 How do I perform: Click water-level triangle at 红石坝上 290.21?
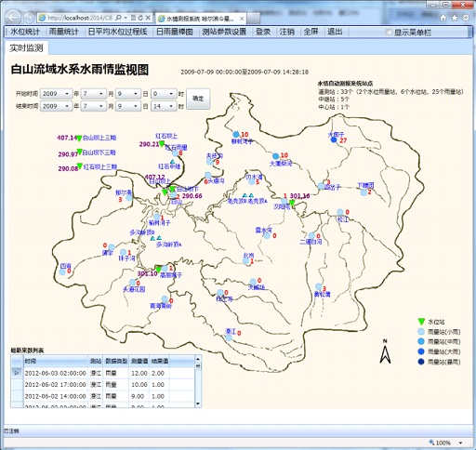click(x=162, y=144)
